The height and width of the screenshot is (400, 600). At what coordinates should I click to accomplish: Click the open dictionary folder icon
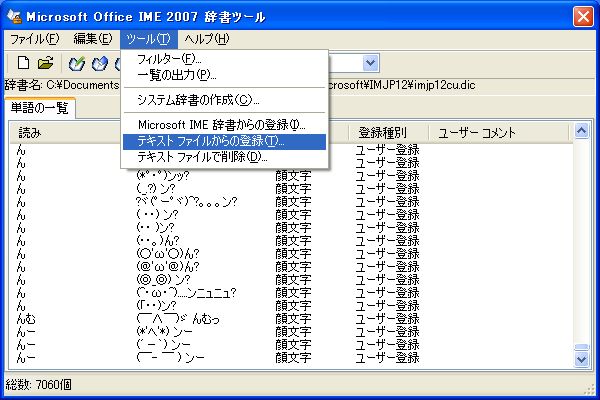(46, 63)
